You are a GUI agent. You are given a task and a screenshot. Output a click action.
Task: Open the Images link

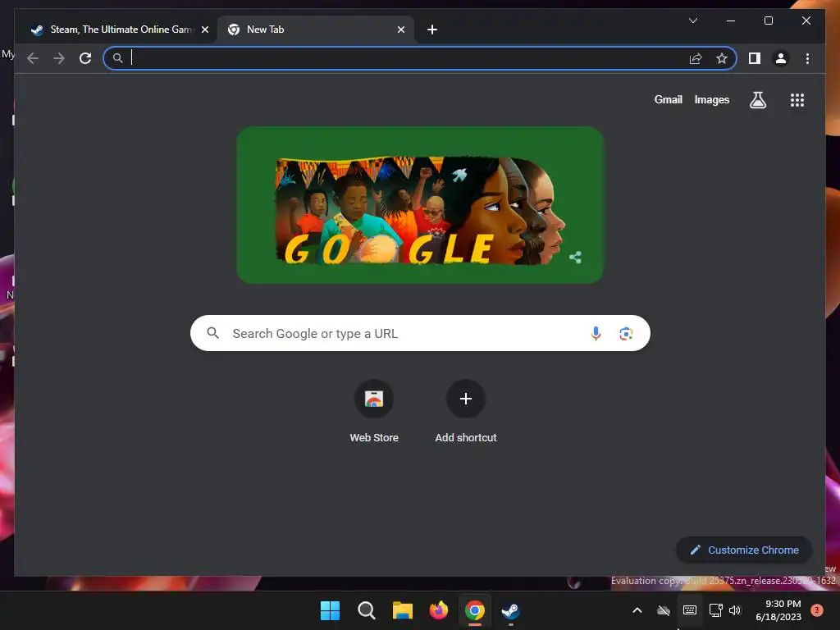[711, 99]
